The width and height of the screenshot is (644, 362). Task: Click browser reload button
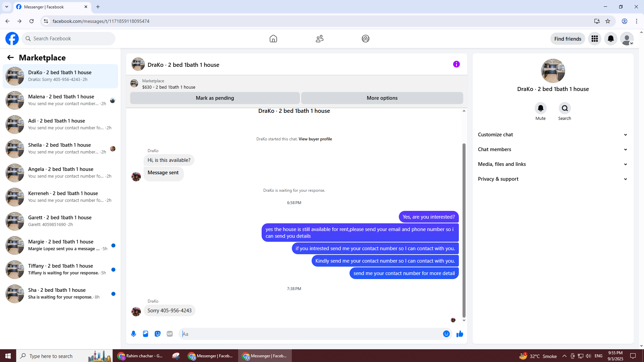click(32, 21)
